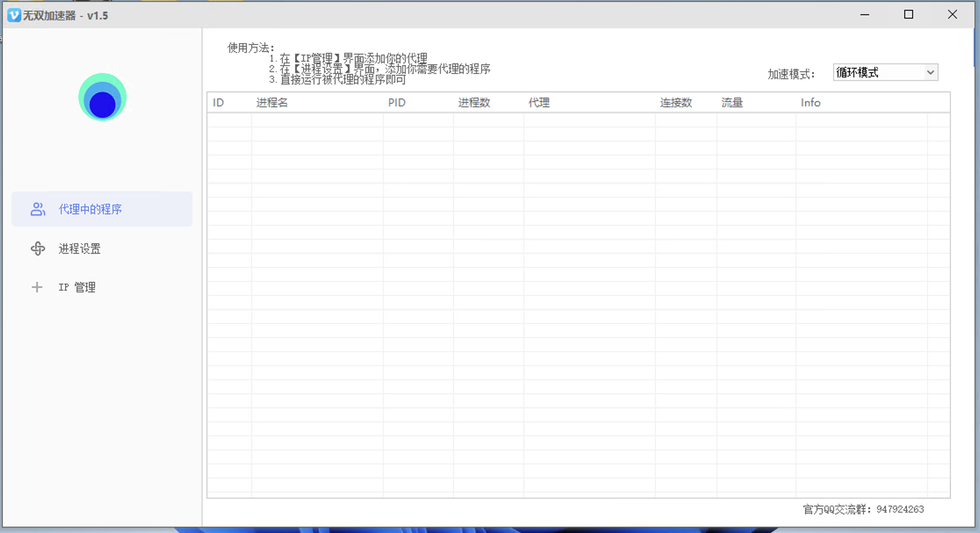This screenshot has height=533, width=980.
Task: Click the fan-shaped icon beside 进程设置
Action: pos(38,248)
